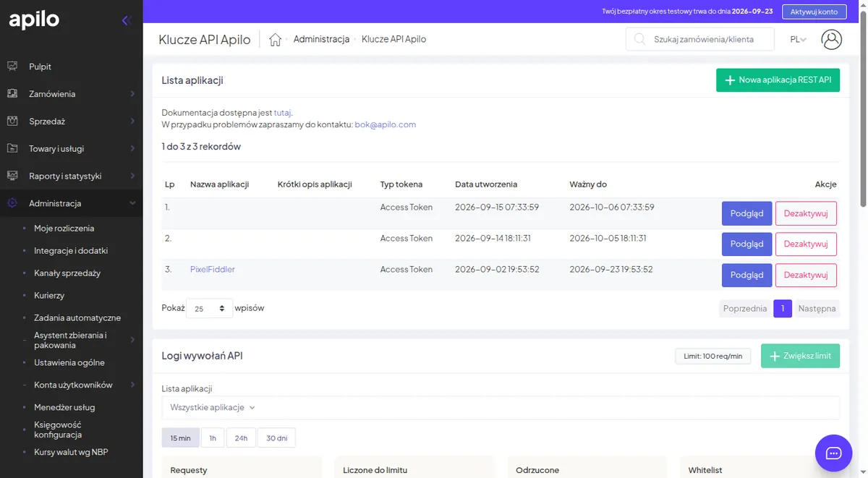This screenshot has height=478, width=868.
Task: Click the Administracja gear icon
Action: pyautogui.click(x=12, y=203)
